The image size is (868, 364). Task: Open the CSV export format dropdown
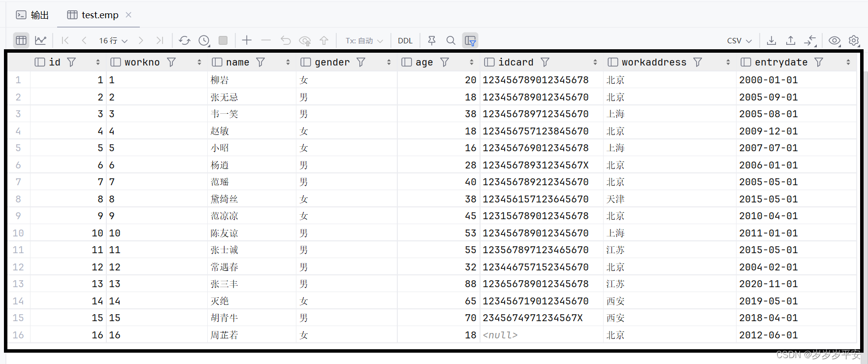739,40
